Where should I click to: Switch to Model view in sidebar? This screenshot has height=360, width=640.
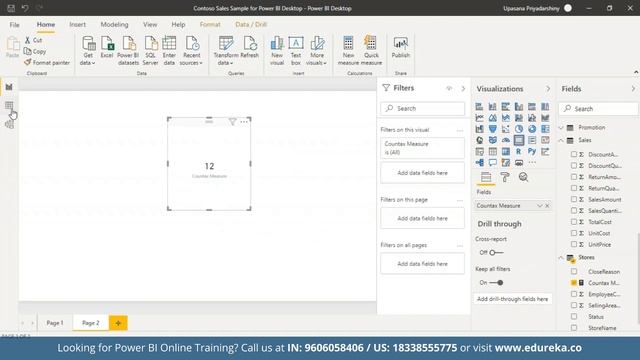tap(9, 124)
